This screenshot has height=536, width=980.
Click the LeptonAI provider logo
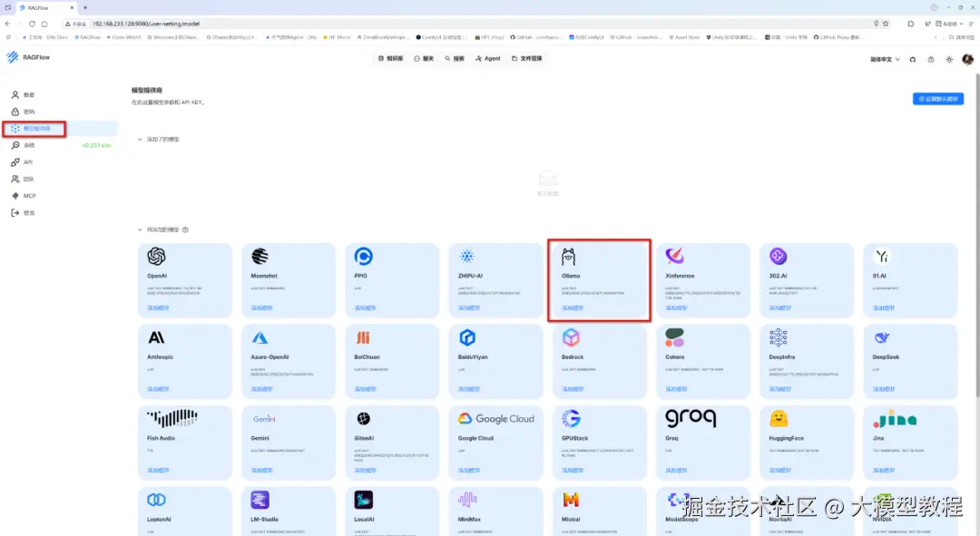156,500
